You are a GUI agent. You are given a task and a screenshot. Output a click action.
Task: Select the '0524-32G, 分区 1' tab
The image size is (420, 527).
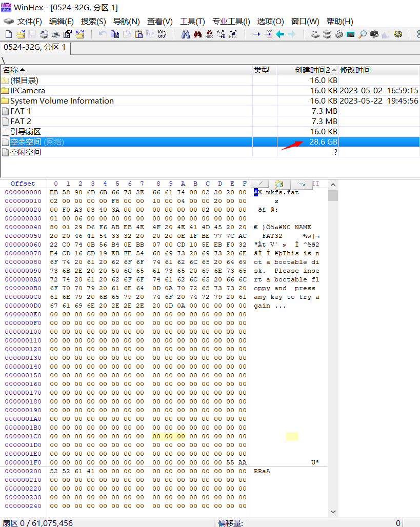[x=35, y=47]
